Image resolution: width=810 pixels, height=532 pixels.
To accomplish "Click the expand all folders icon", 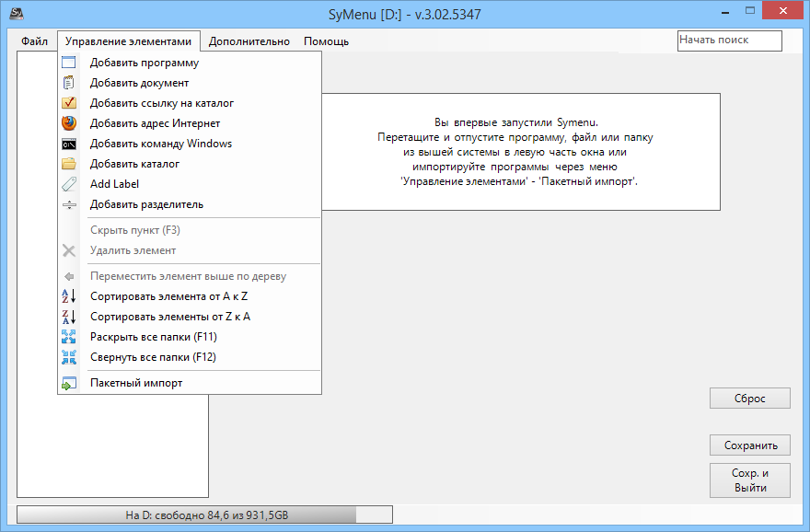I will click(x=69, y=337).
